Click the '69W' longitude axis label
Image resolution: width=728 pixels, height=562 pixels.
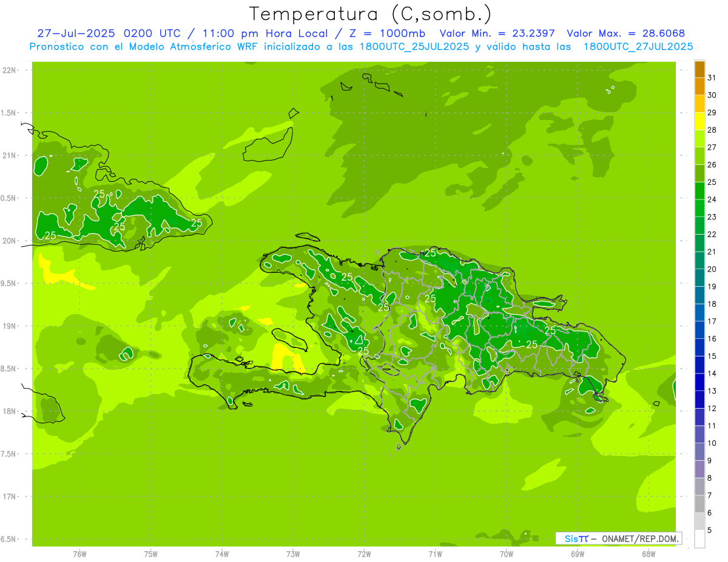(578, 554)
